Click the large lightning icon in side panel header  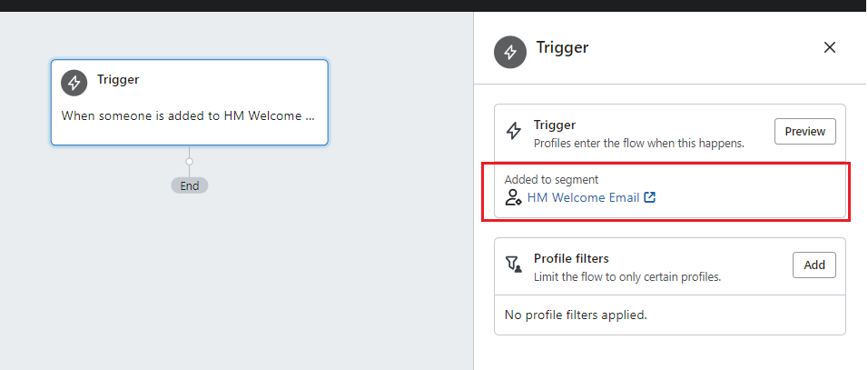coord(510,52)
